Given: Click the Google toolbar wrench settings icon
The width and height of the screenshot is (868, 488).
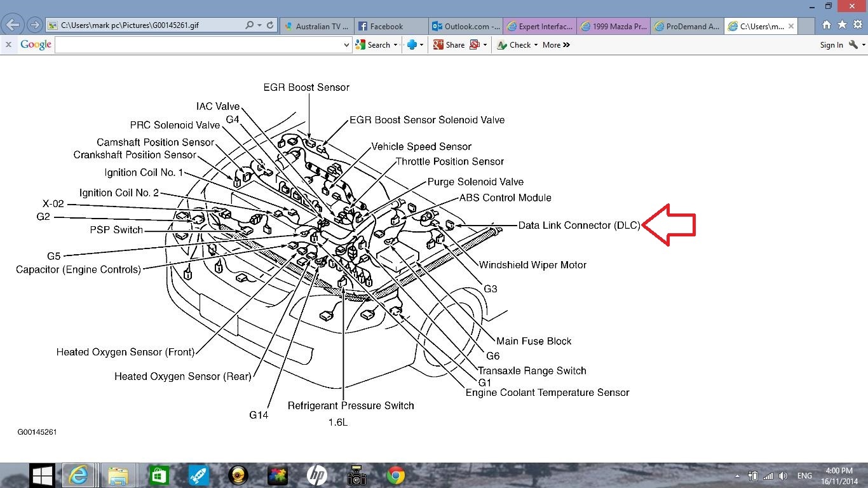Looking at the screenshot, I should pyautogui.click(x=853, y=44).
